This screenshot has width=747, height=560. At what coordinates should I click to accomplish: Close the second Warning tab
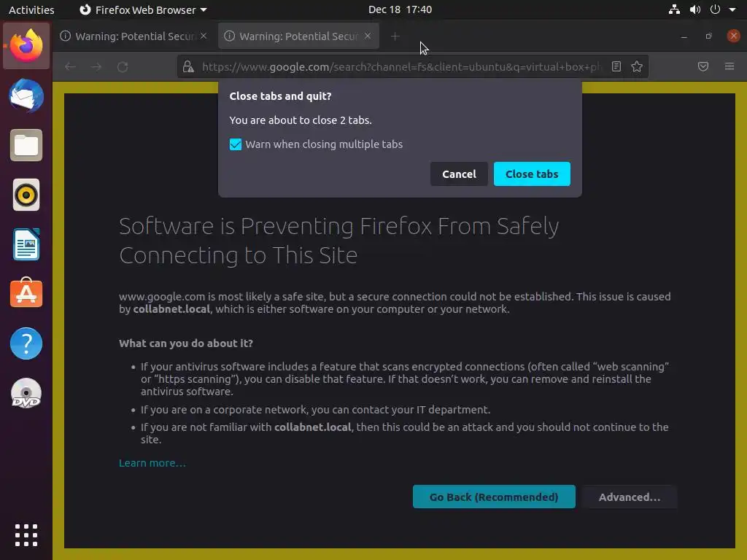pyautogui.click(x=368, y=36)
